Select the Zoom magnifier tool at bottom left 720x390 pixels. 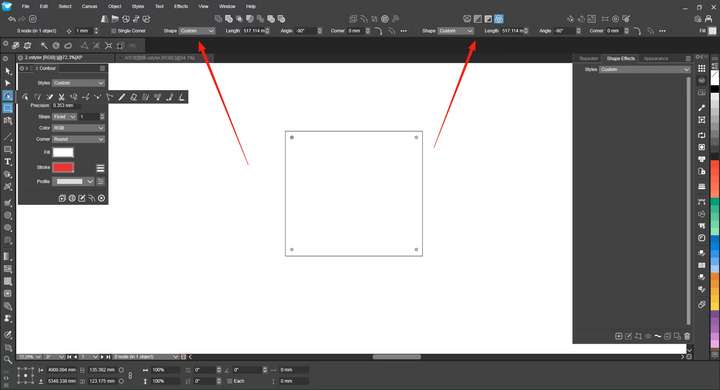pos(8,360)
